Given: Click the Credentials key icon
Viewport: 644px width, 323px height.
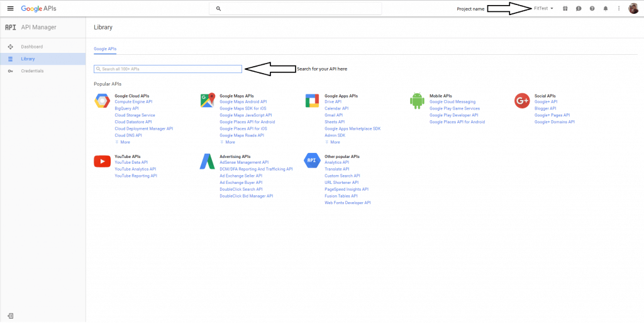Looking at the screenshot, I should [x=11, y=71].
